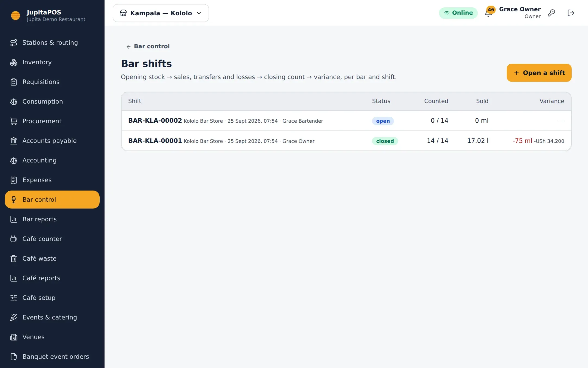Click the Procurement cart icon
Image resolution: width=588 pixels, height=368 pixels.
coord(14,121)
